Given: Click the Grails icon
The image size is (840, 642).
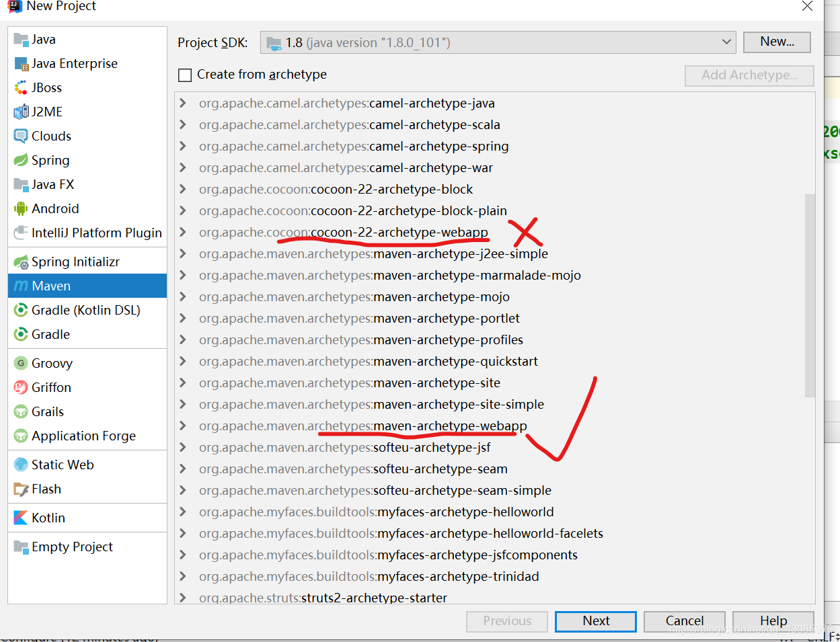Looking at the screenshot, I should click(x=21, y=411).
